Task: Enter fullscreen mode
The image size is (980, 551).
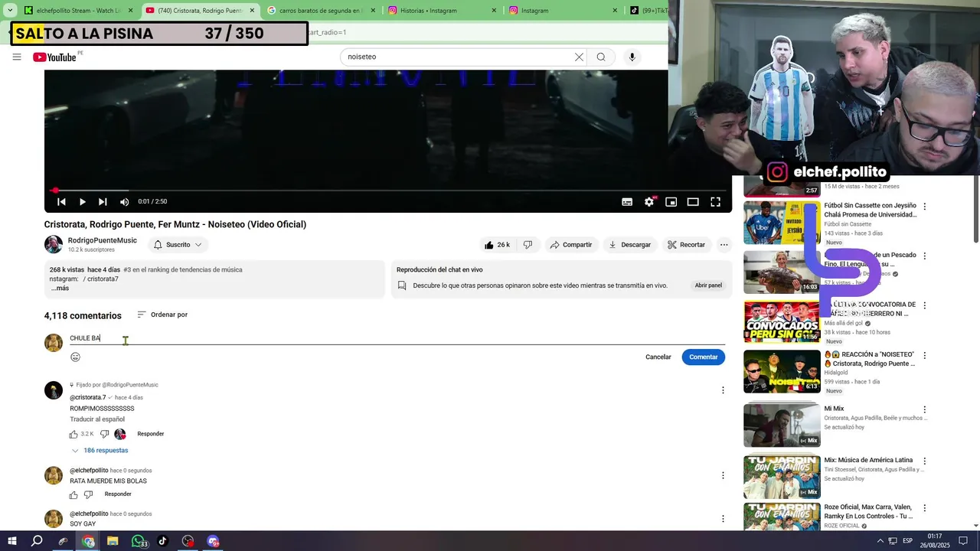Action: click(x=715, y=202)
